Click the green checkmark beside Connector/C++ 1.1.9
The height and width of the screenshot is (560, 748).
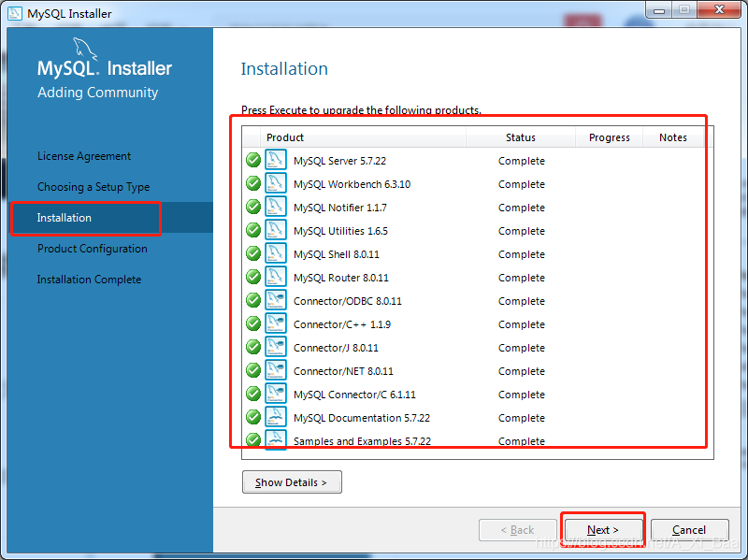(253, 323)
